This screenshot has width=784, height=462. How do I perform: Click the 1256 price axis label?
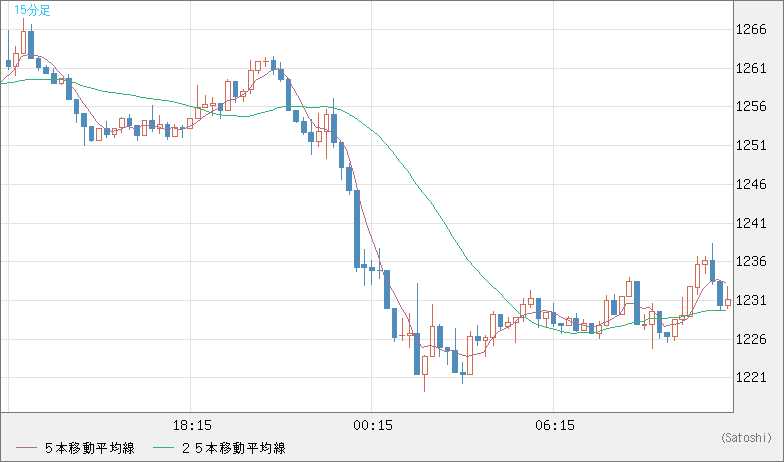click(751, 106)
